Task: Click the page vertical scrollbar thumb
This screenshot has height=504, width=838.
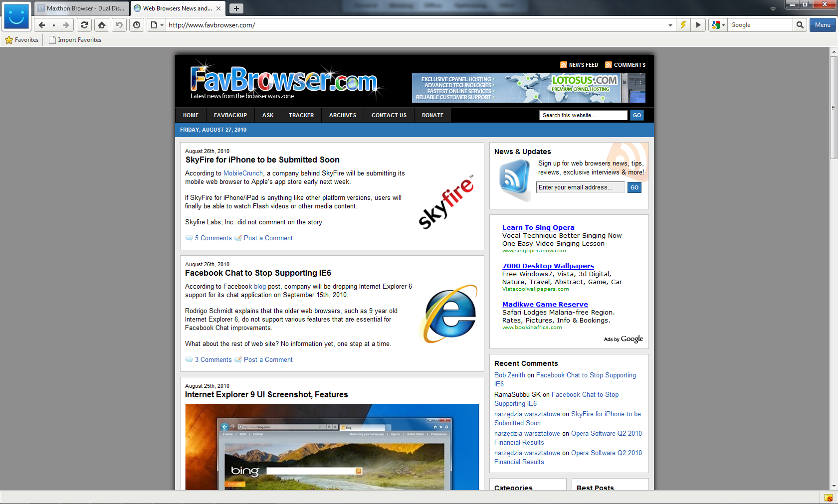Action: (x=834, y=107)
